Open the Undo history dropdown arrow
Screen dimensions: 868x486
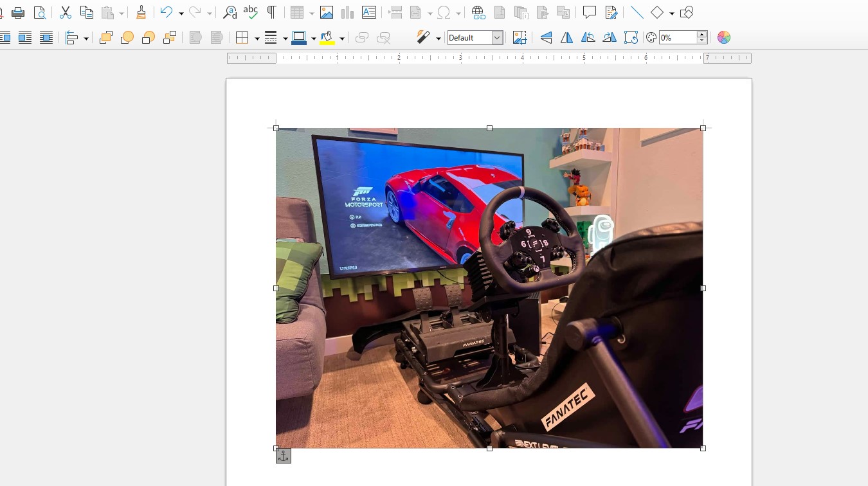click(181, 13)
